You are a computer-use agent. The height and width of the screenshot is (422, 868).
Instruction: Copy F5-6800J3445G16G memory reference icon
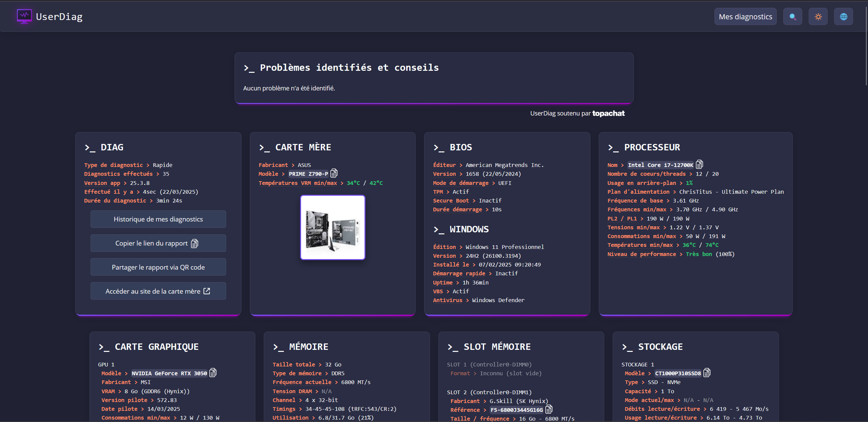pos(549,409)
